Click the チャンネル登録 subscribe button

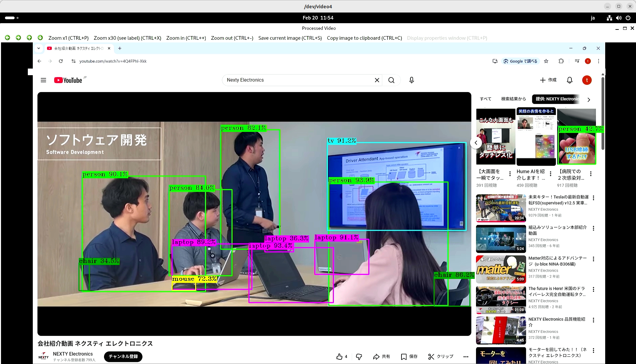coord(123,356)
